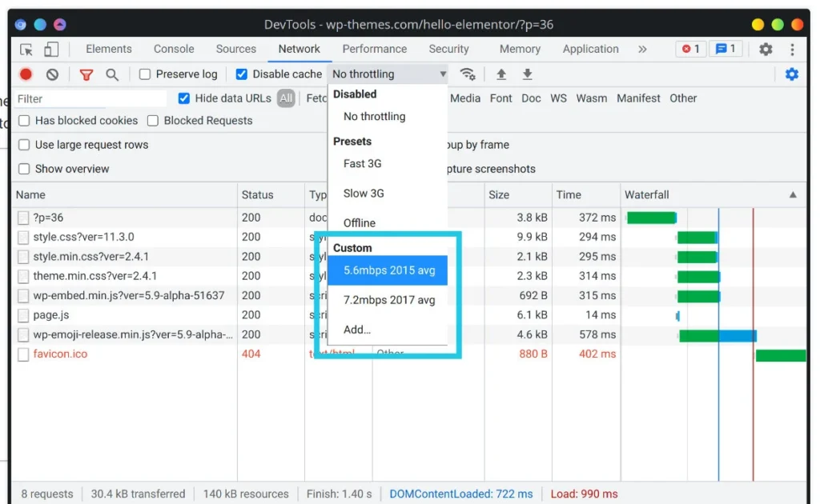
Task: Uncheck Hide data URLs
Action: pyautogui.click(x=183, y=98)
